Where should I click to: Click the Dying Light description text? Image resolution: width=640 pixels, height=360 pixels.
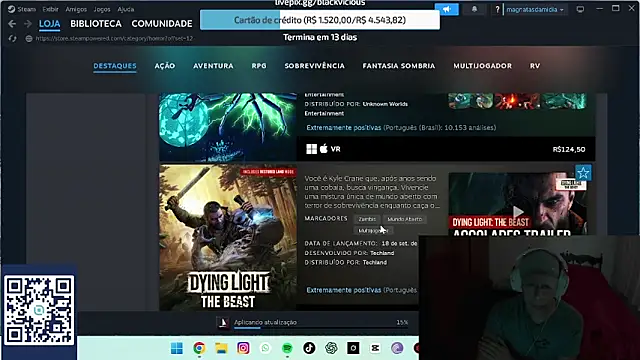372,192
